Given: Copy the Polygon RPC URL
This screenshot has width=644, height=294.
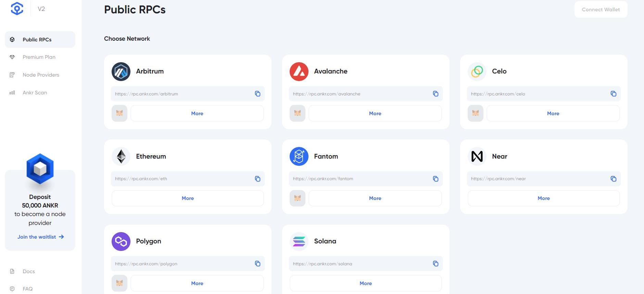Looking at the screenshot, I should [257, 264].
